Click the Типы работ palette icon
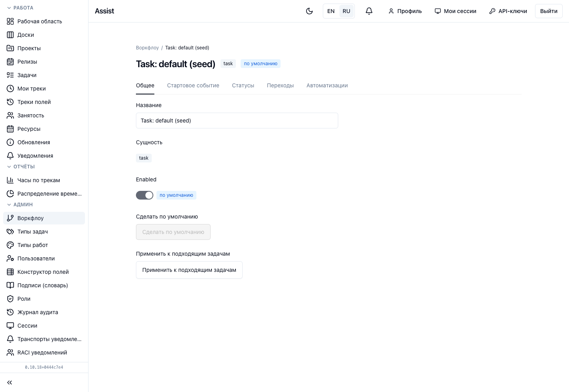 [x=10, y=245]
